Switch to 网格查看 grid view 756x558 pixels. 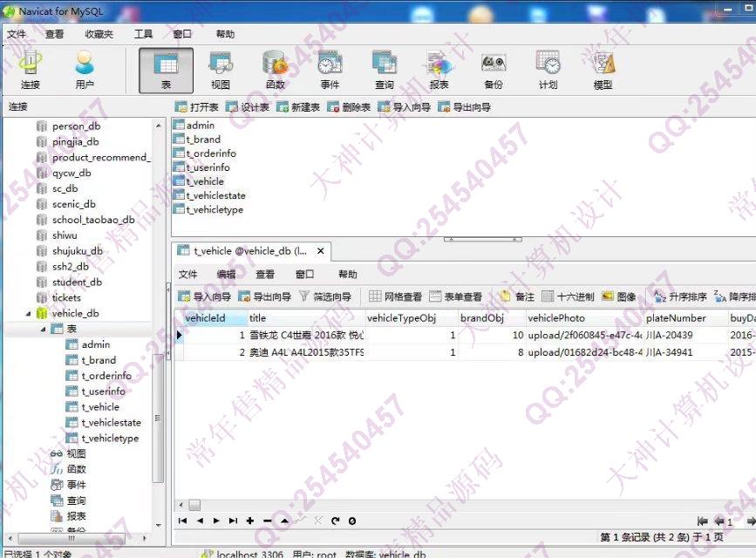pos(395,296)
